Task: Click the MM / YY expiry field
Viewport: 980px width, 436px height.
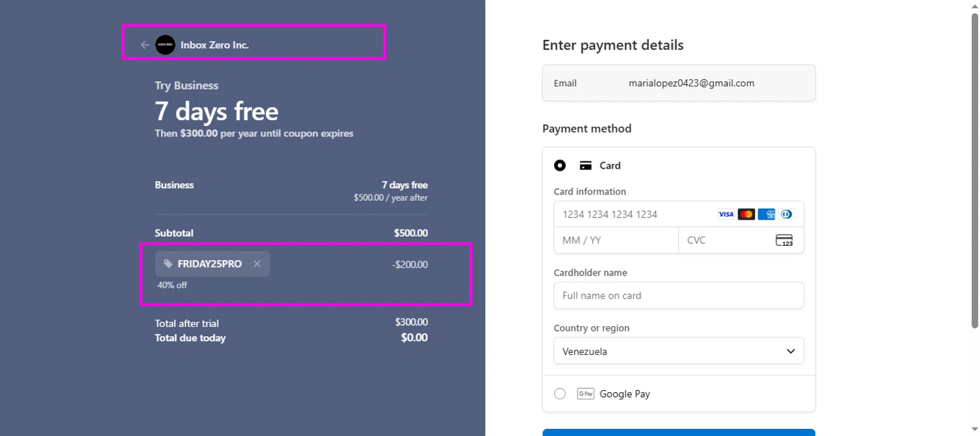Action: pos(615,241)
